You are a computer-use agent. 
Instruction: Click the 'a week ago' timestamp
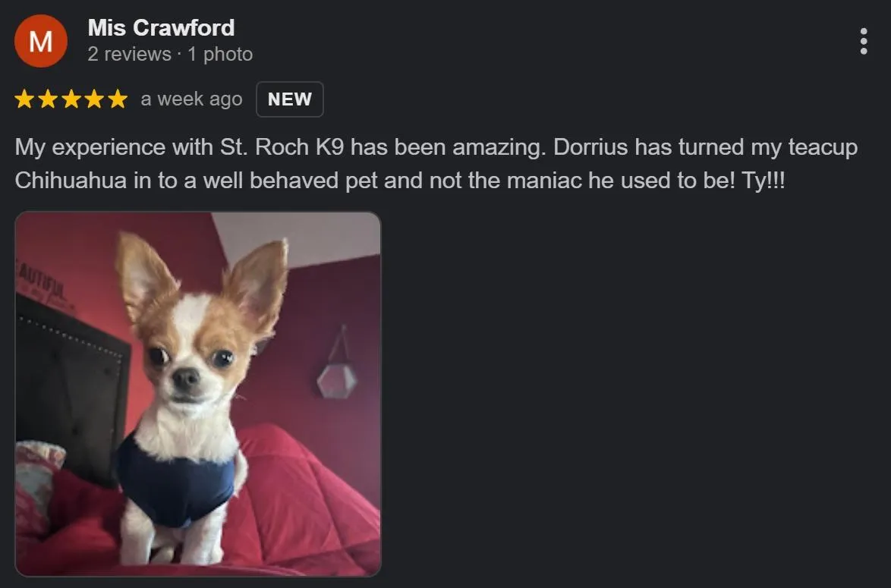(x=191, y=99)
